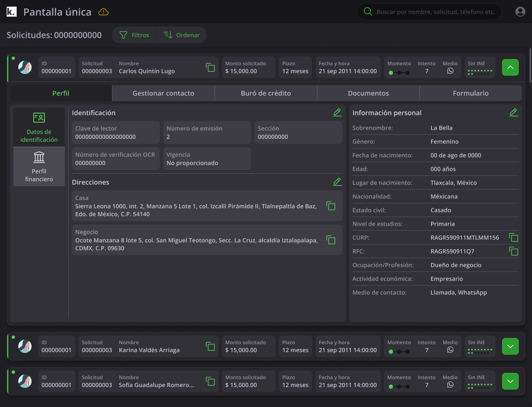Click WhatsApp icon in Karina's row
The image size is (532, 407).
(450, 350)
